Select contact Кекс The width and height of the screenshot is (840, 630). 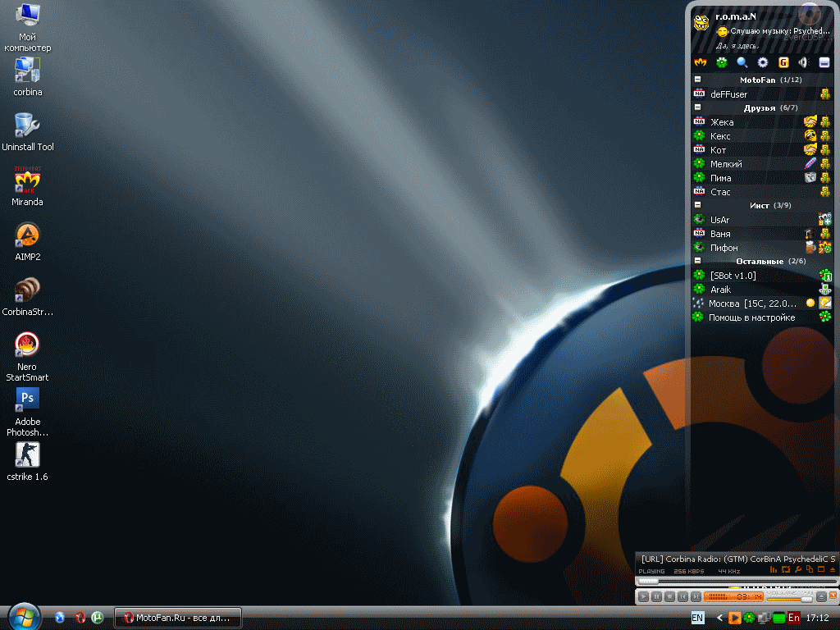[762, 135]
